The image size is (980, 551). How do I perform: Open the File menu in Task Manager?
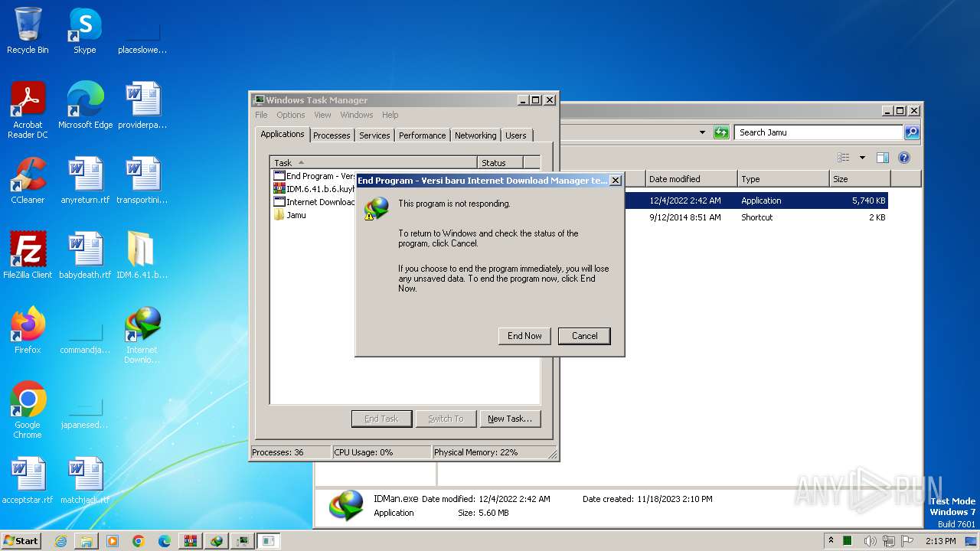pyautogui.click(x=261, y=115)
